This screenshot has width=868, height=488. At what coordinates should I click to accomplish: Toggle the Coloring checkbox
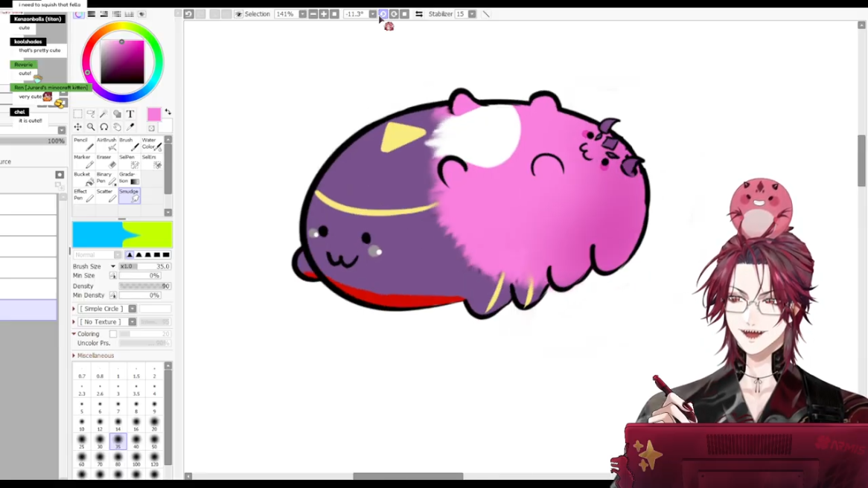113,334
